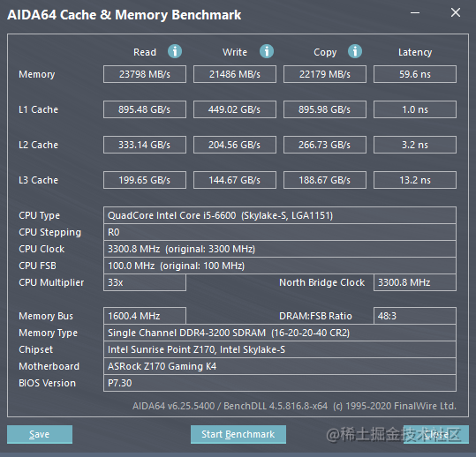Click the Close button at bottom right
The width and height of the screenshot is (476, 457).
click(x=436, y=434)
